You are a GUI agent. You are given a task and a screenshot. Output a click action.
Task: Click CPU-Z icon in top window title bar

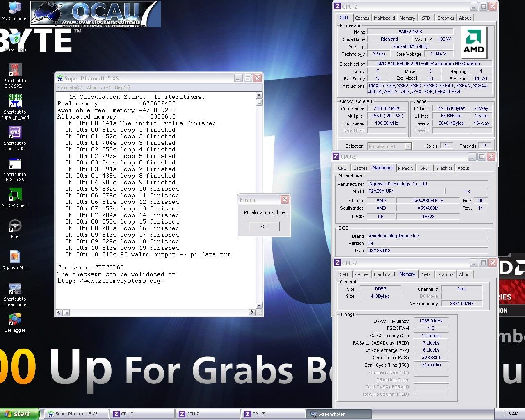tap(338, 6)
